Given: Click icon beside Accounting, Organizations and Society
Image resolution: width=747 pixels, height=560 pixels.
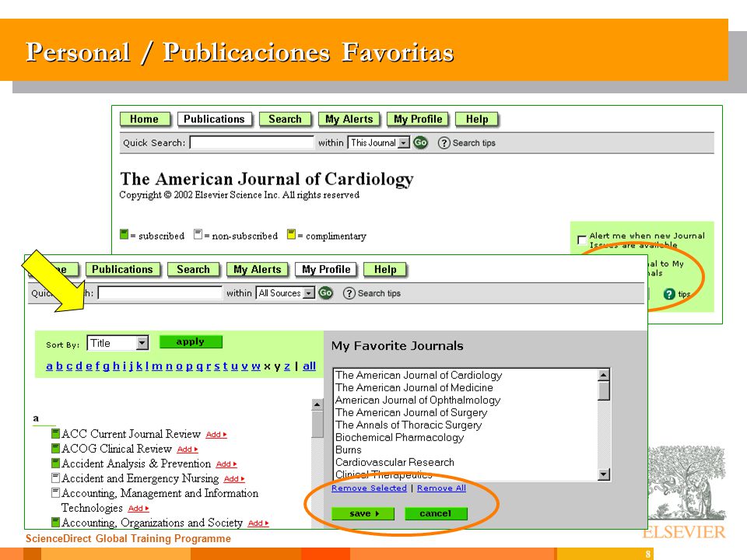Looking at the screenshot, I should pos(55,522).
